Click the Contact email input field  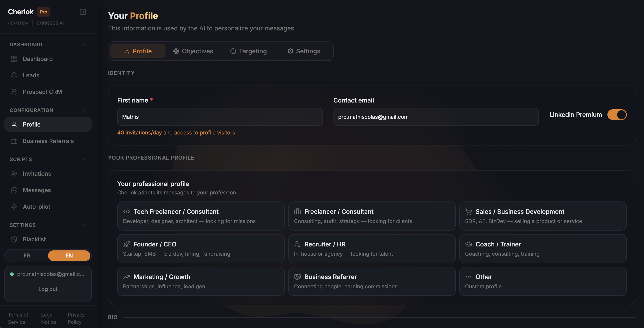(x=436, y=117)
